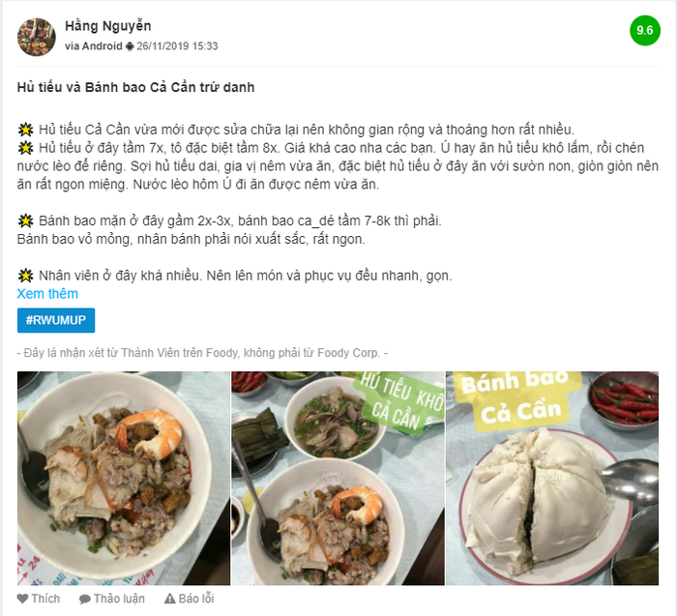
Task: Click the green 9.6 rating badge
Action: click(645, 31)
